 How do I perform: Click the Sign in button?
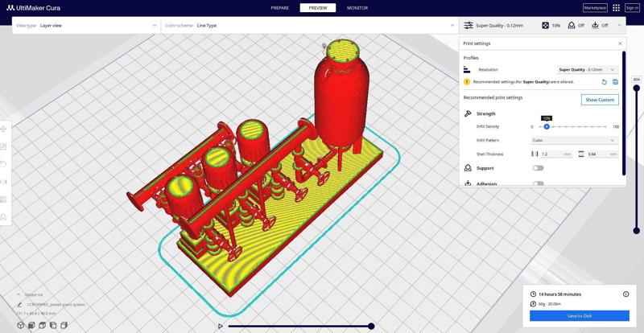632,8
